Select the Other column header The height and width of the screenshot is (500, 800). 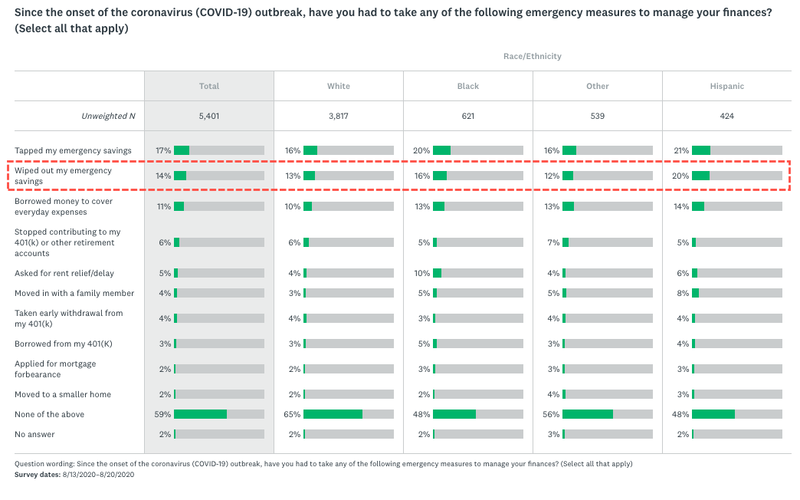click(x=597, y=86)
